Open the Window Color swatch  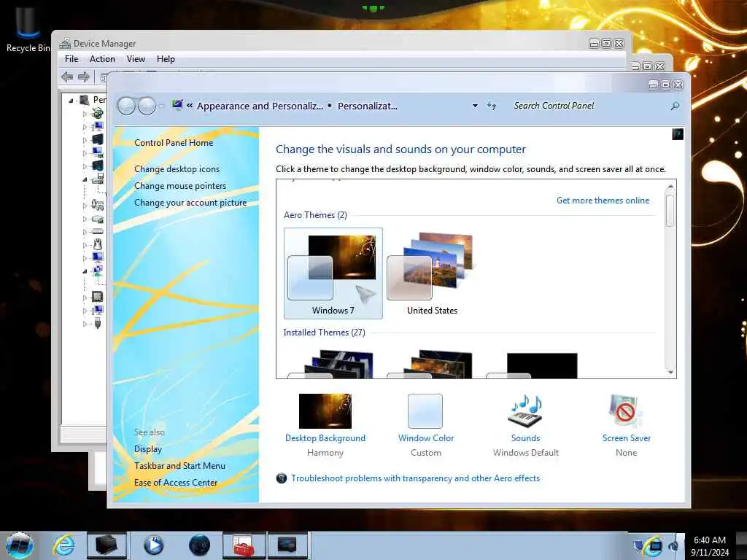tap(425, 411)
